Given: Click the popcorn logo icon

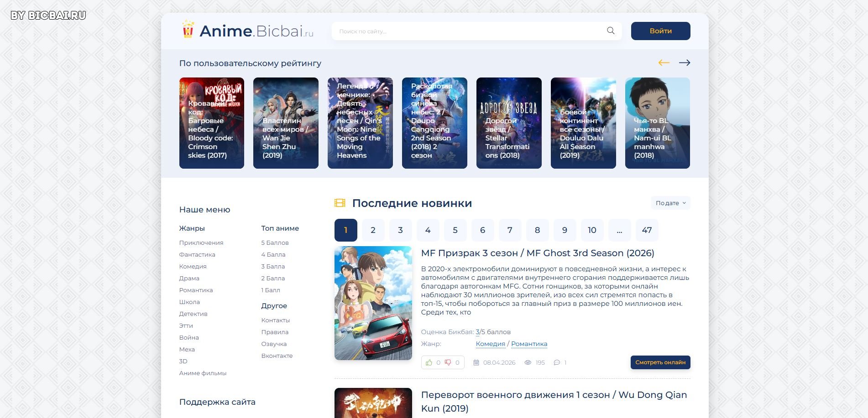Looking at the screenshot, I should (188, 30).
